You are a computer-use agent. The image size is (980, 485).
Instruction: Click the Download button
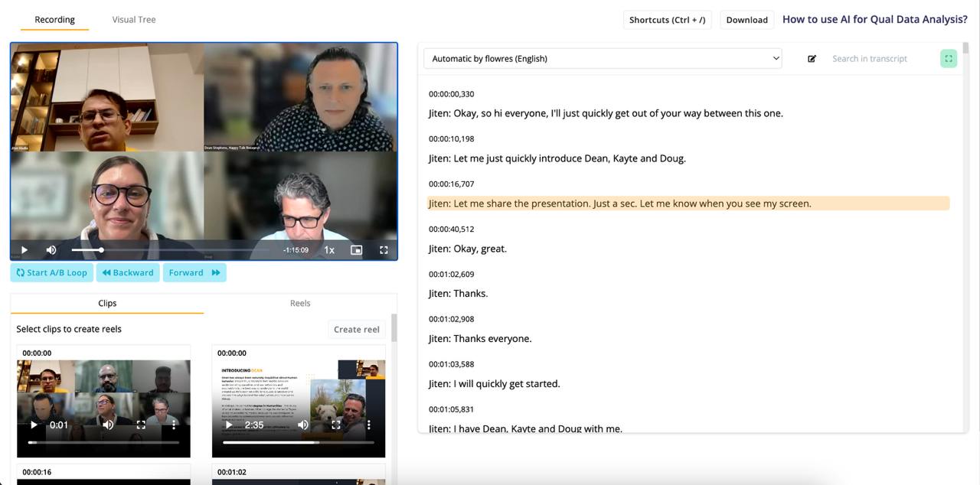point(746,20)
